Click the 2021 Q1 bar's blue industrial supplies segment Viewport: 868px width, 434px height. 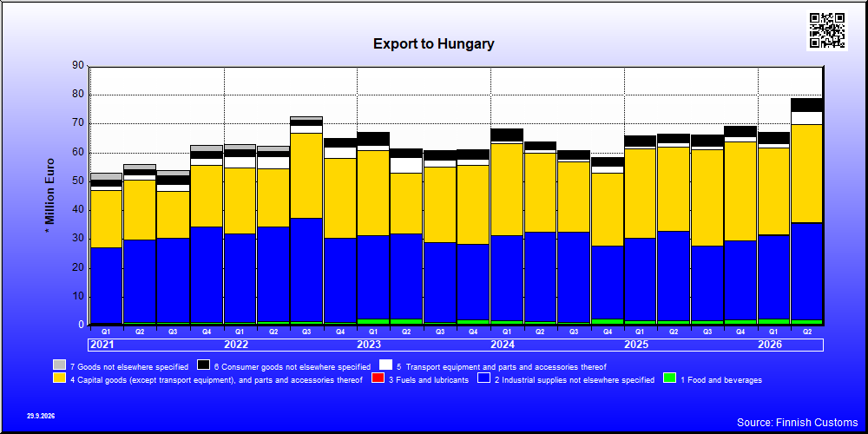click(x=106, y=285)
